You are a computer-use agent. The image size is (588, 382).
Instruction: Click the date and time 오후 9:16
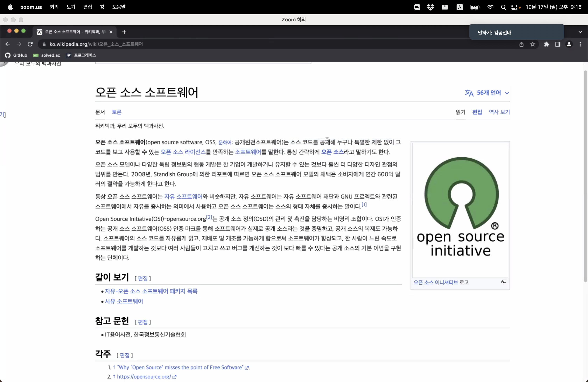[x=553, y=7]
